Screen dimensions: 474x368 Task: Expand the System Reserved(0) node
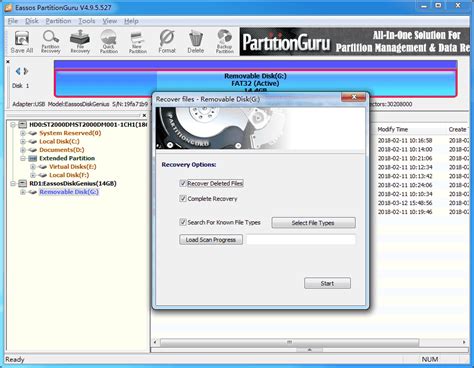[x=23, y=133]
